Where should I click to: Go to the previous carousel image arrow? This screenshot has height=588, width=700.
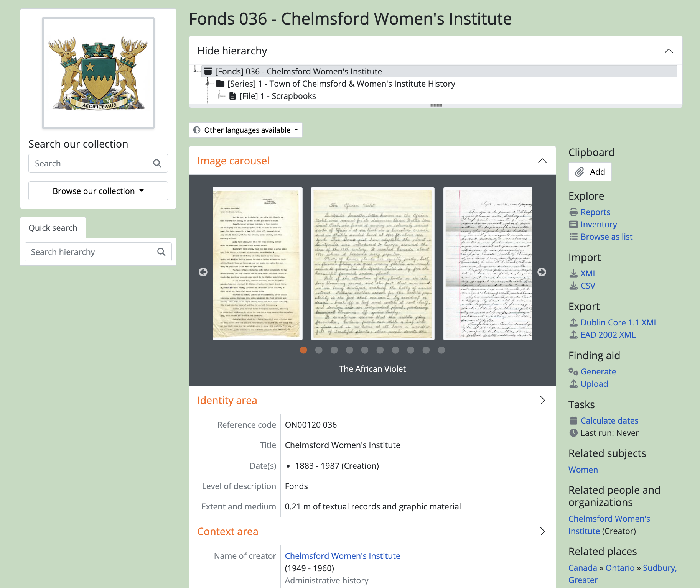[x=203, y=272]
